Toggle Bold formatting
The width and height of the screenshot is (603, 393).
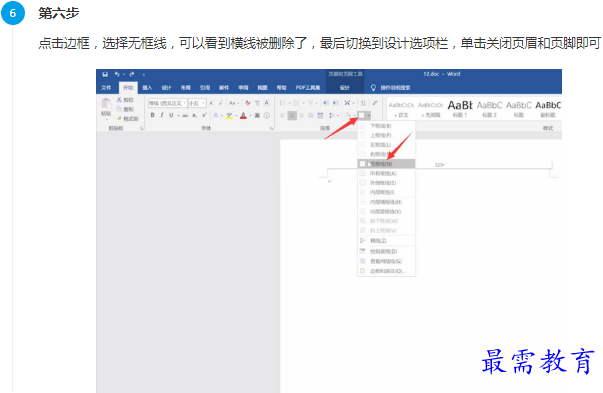coord(152,115)
